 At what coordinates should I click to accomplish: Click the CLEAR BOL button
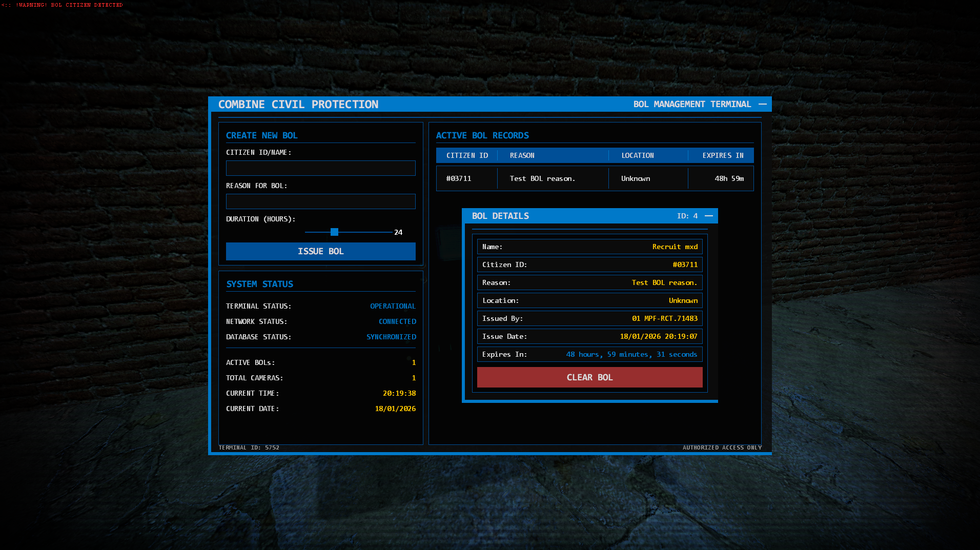click(590, 377)
